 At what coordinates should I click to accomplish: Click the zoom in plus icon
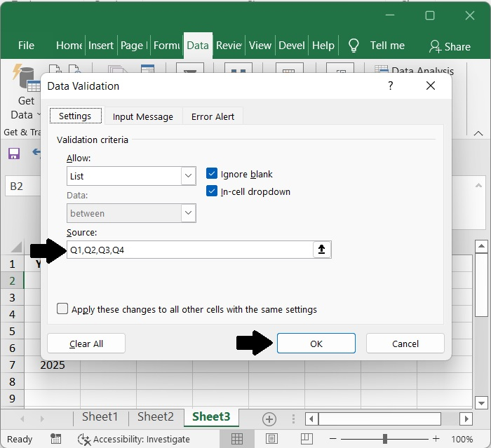click(436, 439)
